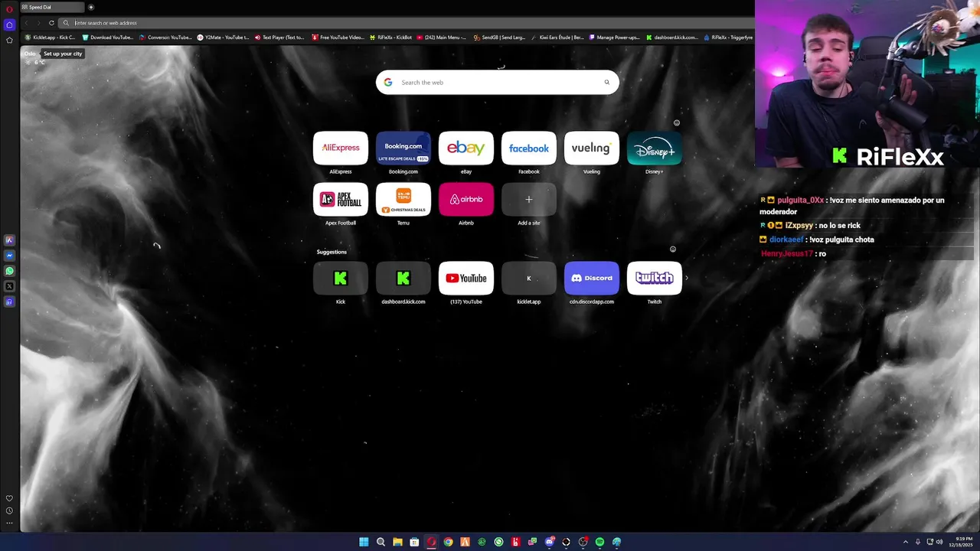Click the Search the web input
The height and width of the screenshot is (551, 980).
point(498,83)
